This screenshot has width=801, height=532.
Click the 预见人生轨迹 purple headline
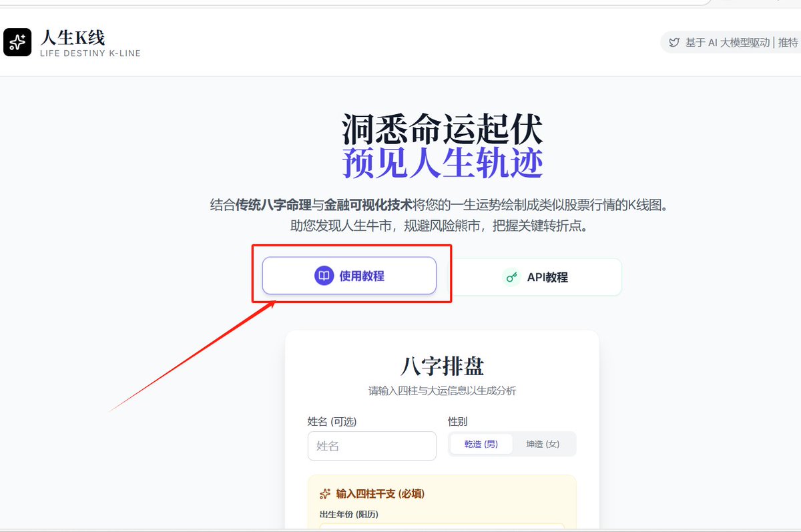(442, 163)
